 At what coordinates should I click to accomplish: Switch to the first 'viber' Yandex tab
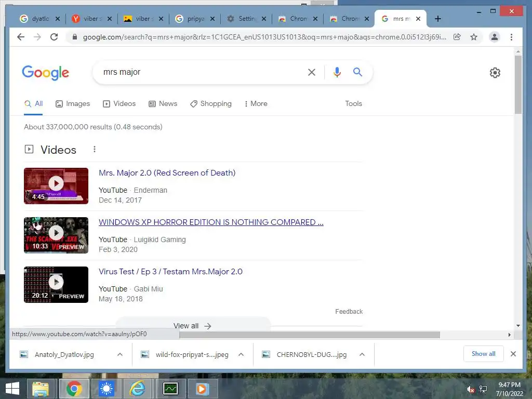pyautogui.click(x=91, y=19)
